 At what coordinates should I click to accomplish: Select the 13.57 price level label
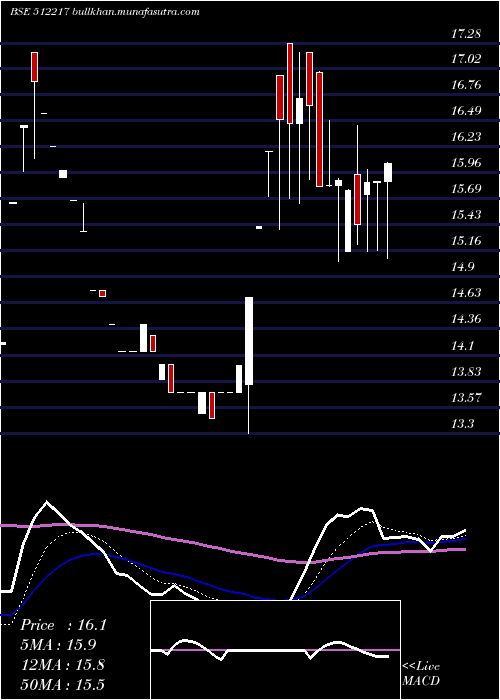tap(466, 397)
